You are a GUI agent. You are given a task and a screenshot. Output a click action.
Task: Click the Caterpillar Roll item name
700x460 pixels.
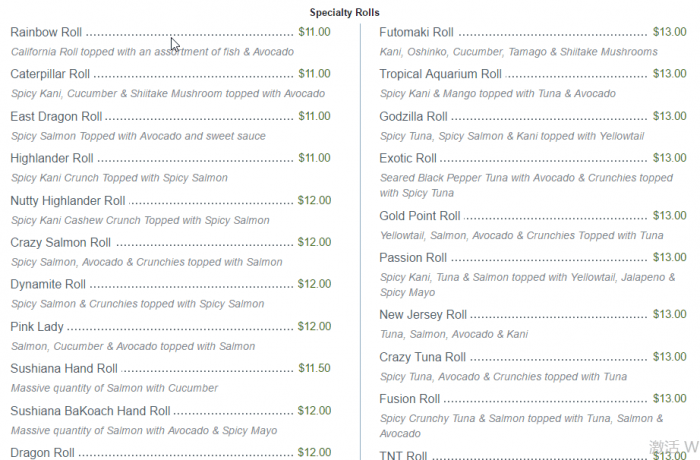tap(50, 74)
